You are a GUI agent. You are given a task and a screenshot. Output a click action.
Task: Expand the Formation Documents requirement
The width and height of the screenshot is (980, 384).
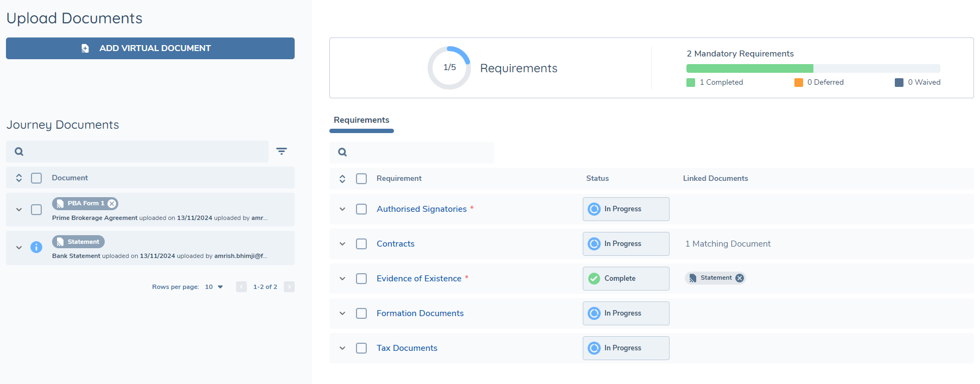click(x=342, y=313)
